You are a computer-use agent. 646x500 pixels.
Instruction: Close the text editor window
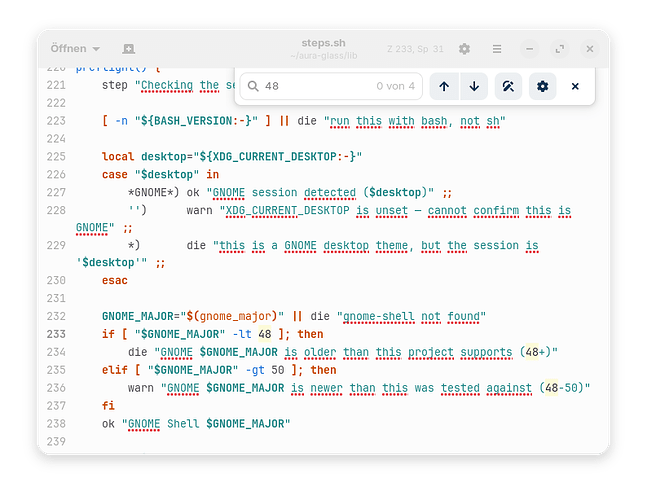(x=590, y=49)
